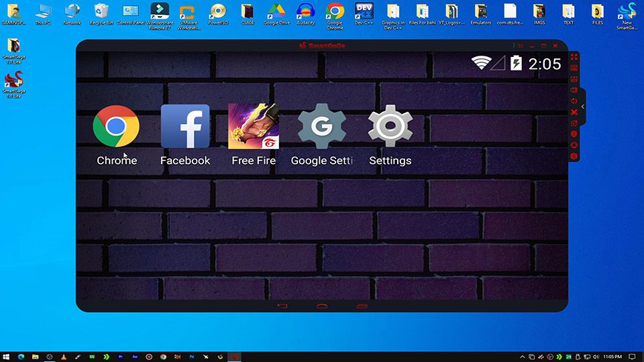The image size is (644, 362).
Task: Open the Google Settings app
Action: pos(321,127)
